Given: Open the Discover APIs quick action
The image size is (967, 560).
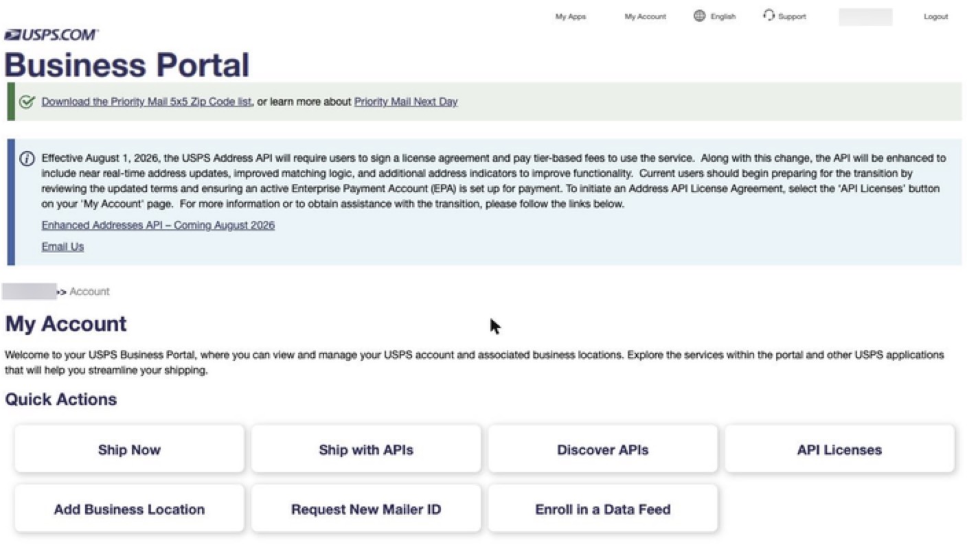Looking at the screenshot, I should point(603,450).
